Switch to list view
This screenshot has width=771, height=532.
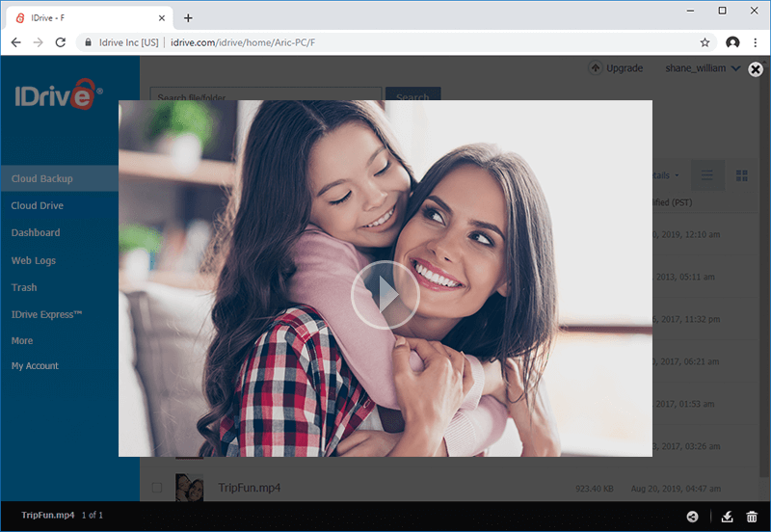click(x=707, y=175)
